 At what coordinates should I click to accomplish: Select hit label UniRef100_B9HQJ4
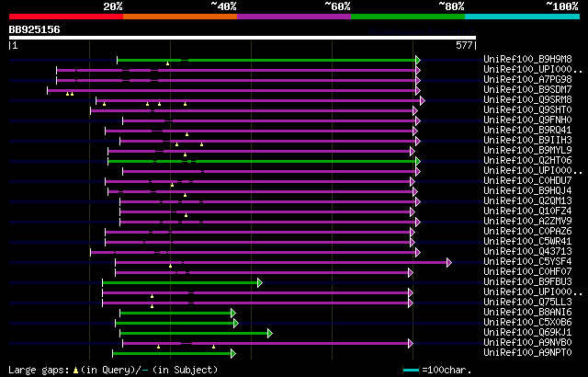tap(527, 190)
